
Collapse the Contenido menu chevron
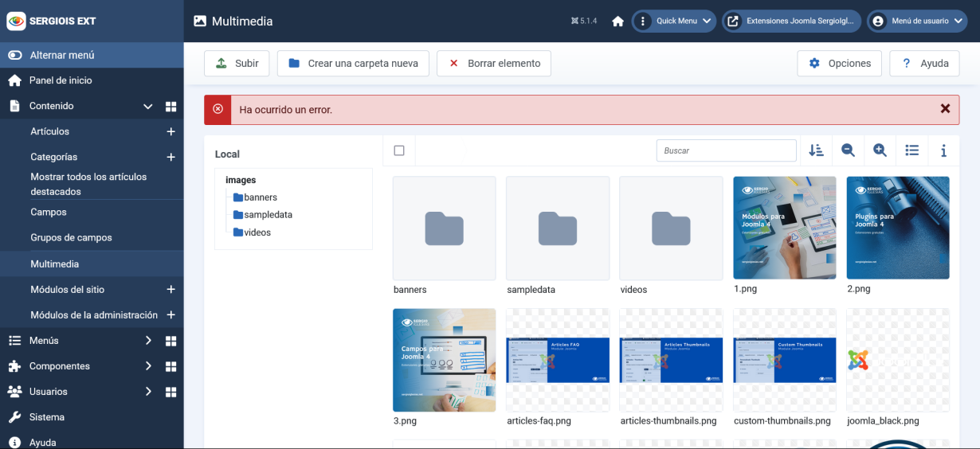[147, 106]
